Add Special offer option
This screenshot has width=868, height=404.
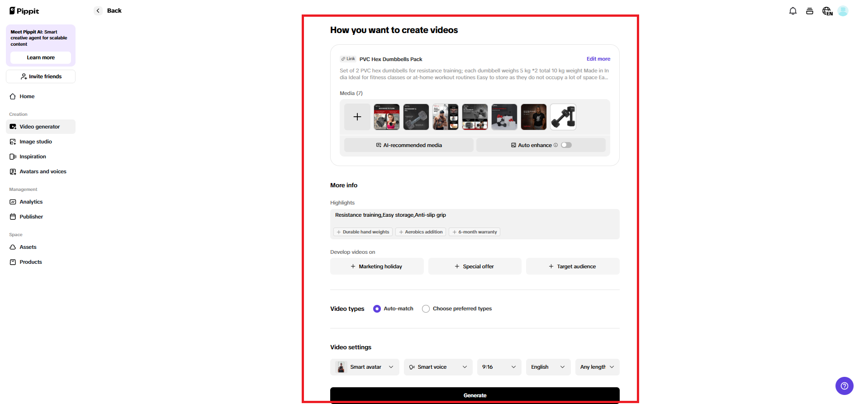click(x=475, y=266)
